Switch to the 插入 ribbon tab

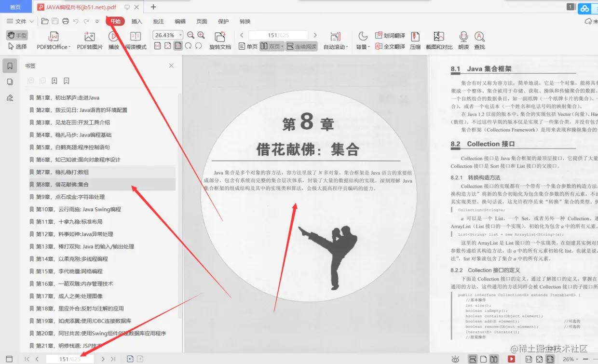coord(137,21)
